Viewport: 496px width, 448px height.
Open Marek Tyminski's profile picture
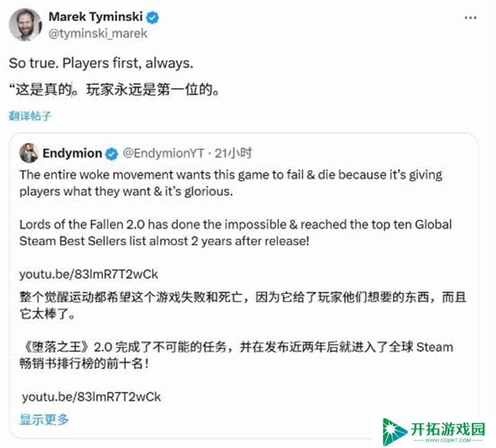[x=25, y=25]
